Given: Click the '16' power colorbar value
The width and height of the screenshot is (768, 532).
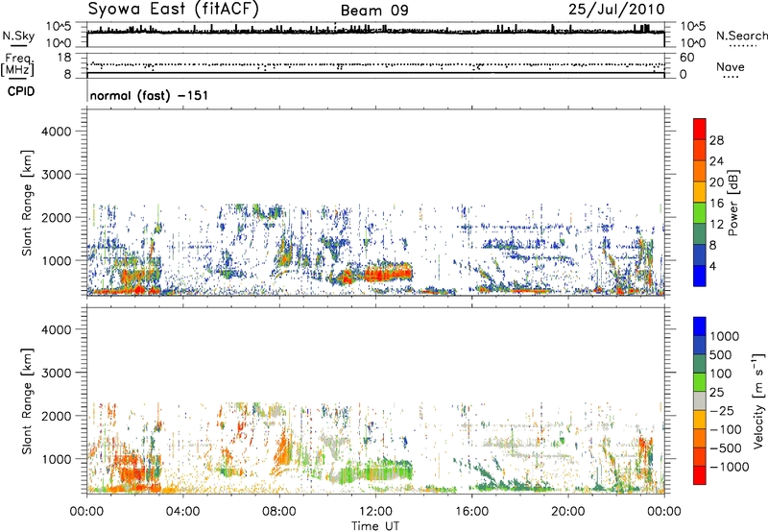Looking at the screenshot, I should coord(716,204).
